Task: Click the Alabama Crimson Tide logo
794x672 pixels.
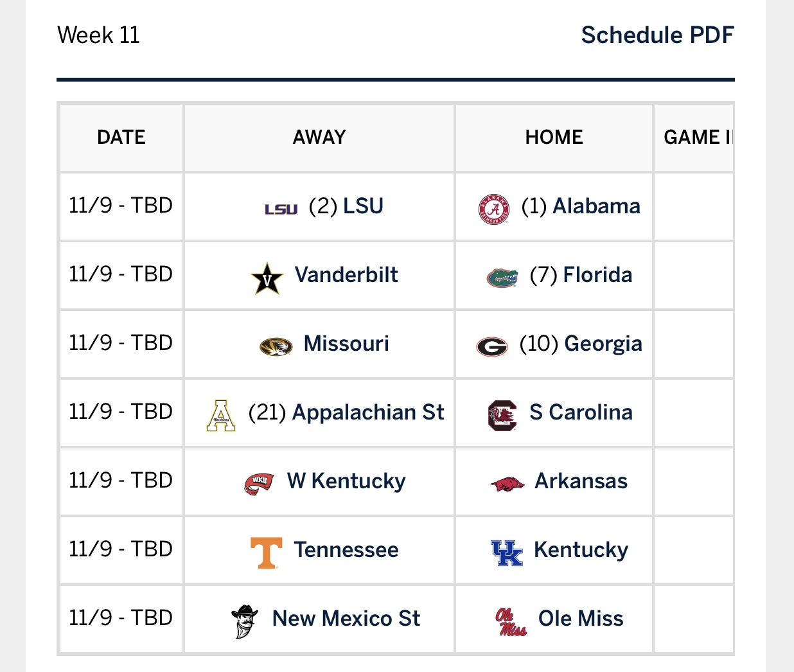Action: click(x=494, y=209)
